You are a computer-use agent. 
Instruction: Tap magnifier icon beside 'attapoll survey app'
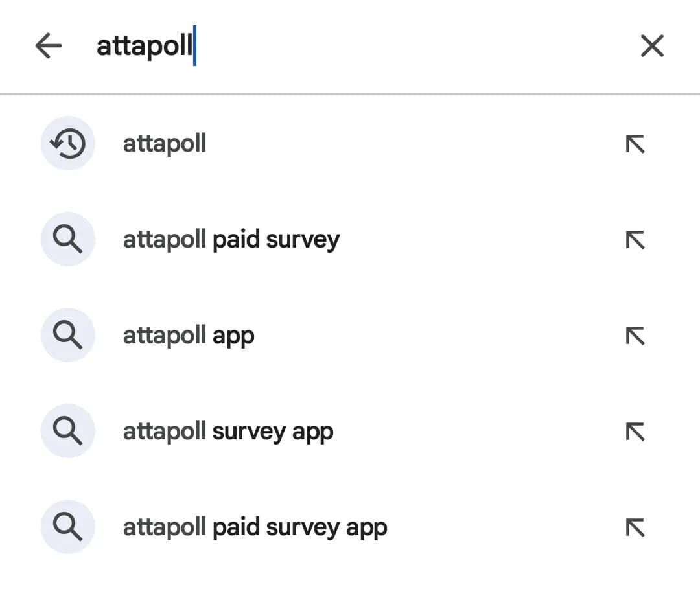[x=68, y=432]
